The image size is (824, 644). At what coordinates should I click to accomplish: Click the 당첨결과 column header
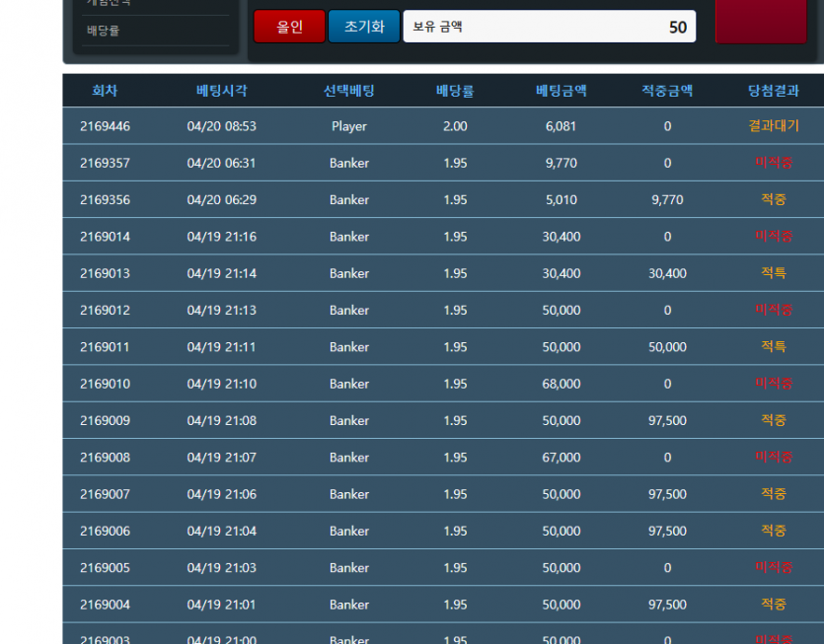point(773,91)
